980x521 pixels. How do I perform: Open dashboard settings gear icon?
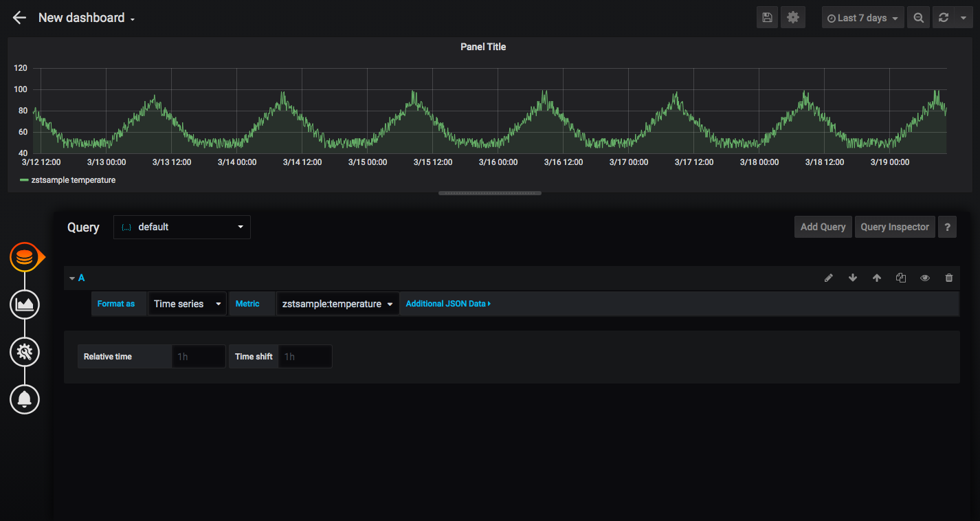793,17
